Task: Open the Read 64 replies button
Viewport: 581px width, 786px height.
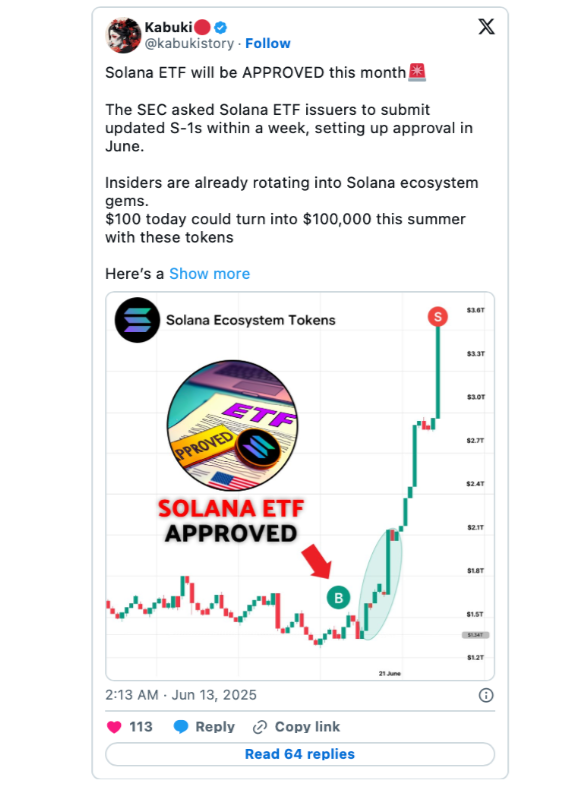Action: click(x=300, y=754)
